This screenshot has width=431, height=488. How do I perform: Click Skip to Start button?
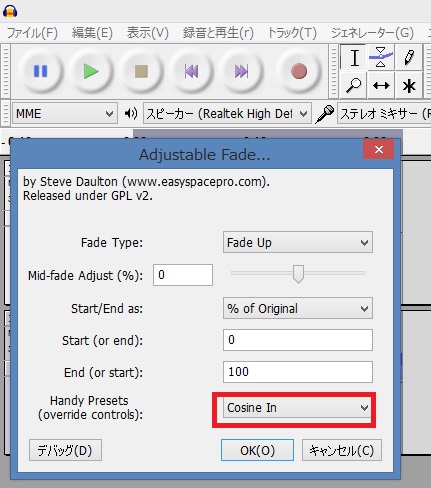click(x=191, y=71)
